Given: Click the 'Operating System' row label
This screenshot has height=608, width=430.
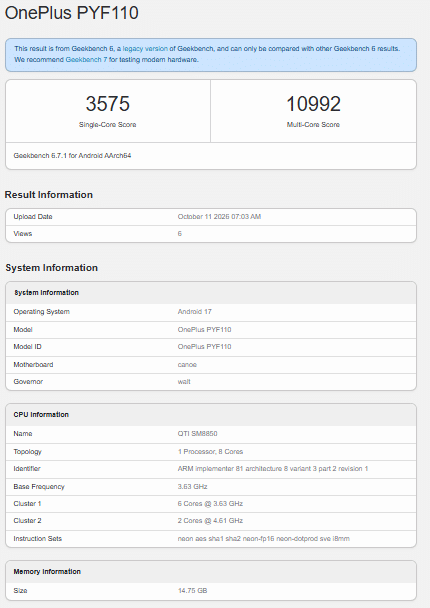Looking at the screenshot, I should [x=41, y=312].
